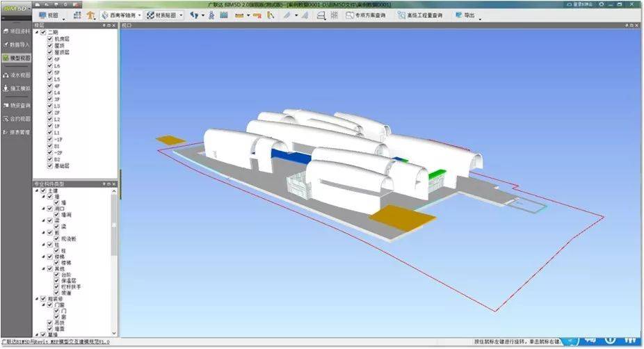Open 高级工程量查询 query
This screenshot has height=349, width=644.
[420, 15]
